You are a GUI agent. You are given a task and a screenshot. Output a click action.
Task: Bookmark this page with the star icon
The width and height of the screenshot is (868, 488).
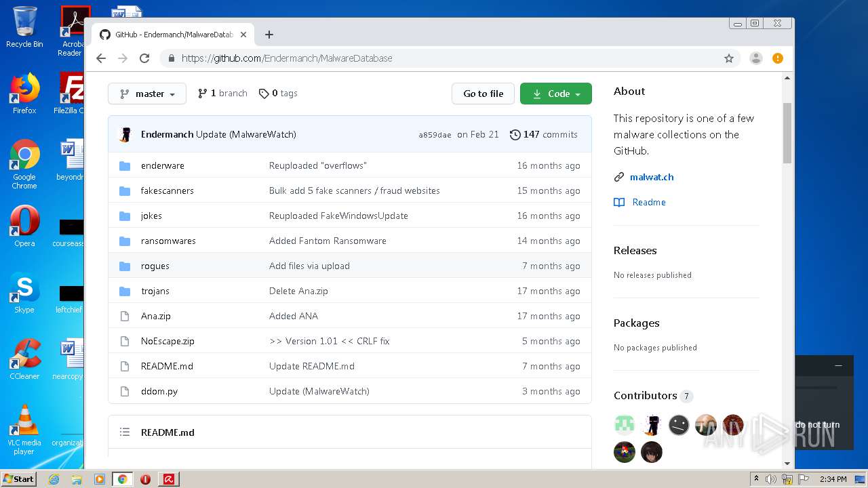[729, 58]
